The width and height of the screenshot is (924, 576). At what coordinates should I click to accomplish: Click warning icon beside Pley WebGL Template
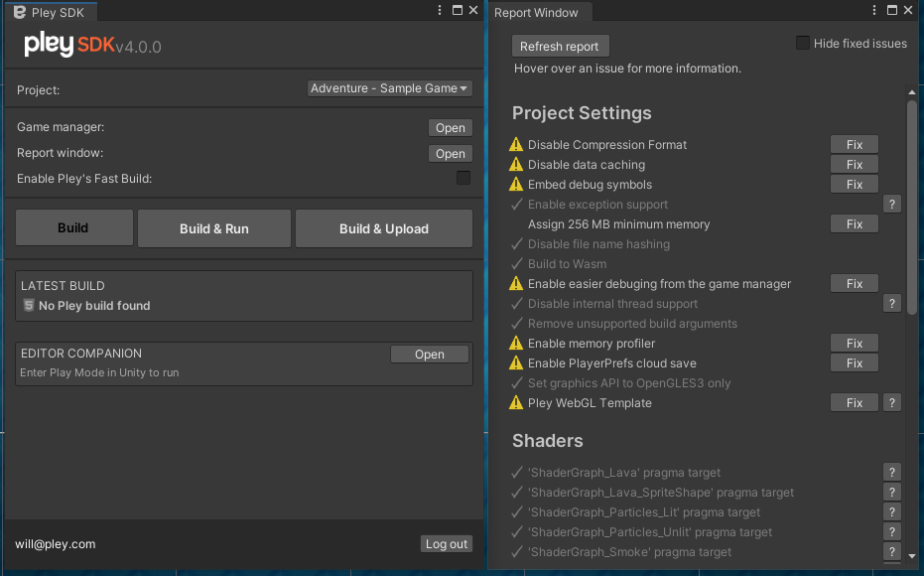(516, 402)
